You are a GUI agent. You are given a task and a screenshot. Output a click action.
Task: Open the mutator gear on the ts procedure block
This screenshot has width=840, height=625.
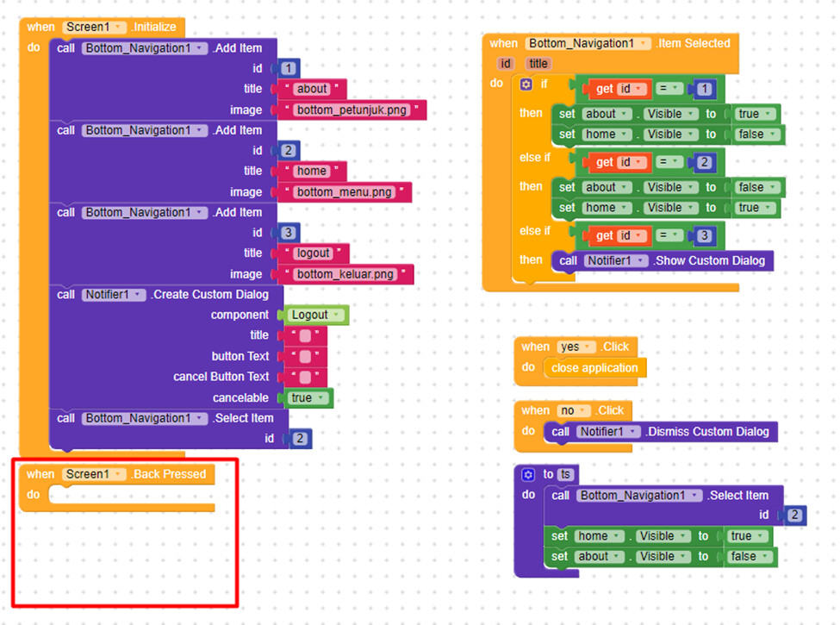[x=529, y=474]
